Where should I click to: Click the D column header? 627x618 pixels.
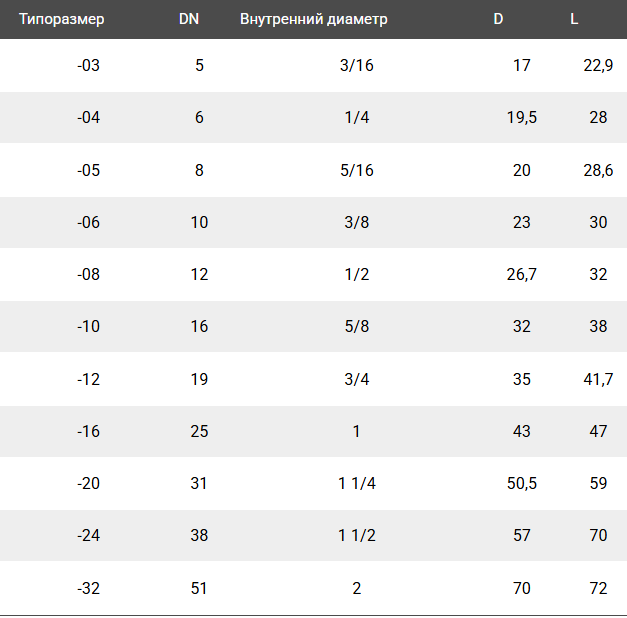[x=498, y=19]
